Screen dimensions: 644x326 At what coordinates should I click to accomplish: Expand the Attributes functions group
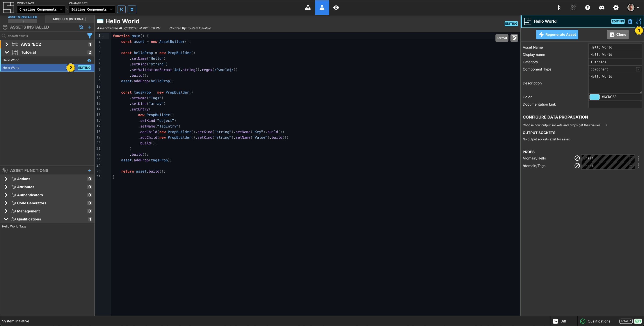[x=6, y=187]
